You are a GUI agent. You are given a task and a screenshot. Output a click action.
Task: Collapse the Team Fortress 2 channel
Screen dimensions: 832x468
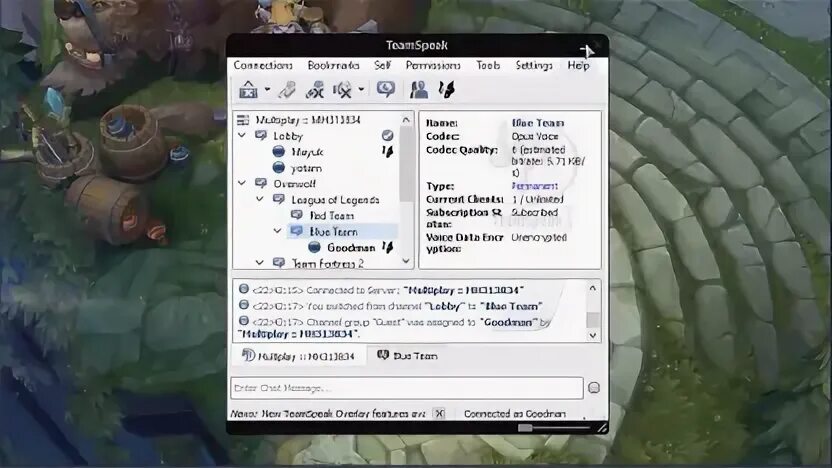tap(259, 262)
